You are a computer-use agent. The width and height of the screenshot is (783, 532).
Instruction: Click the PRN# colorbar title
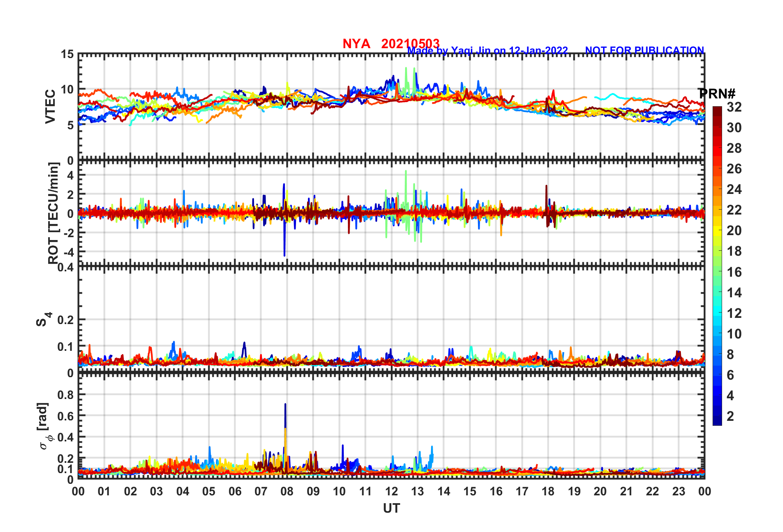tap(718, 94)
